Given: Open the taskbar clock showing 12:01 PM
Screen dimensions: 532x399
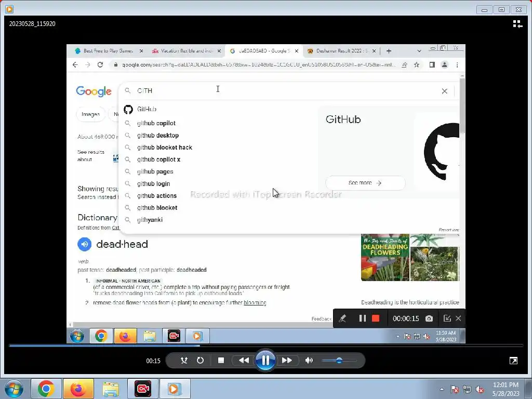Looking at the screenshot, I should click(506, 389).
